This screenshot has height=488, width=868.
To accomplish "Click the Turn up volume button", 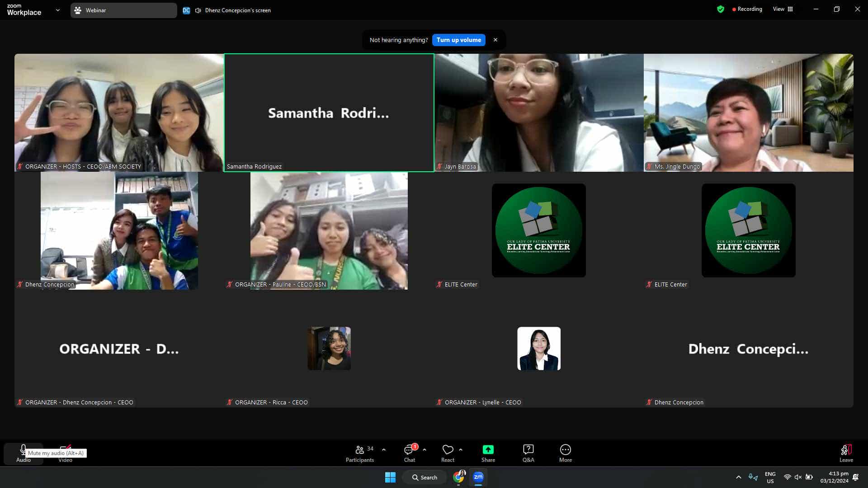I will (x=458, y=40).
